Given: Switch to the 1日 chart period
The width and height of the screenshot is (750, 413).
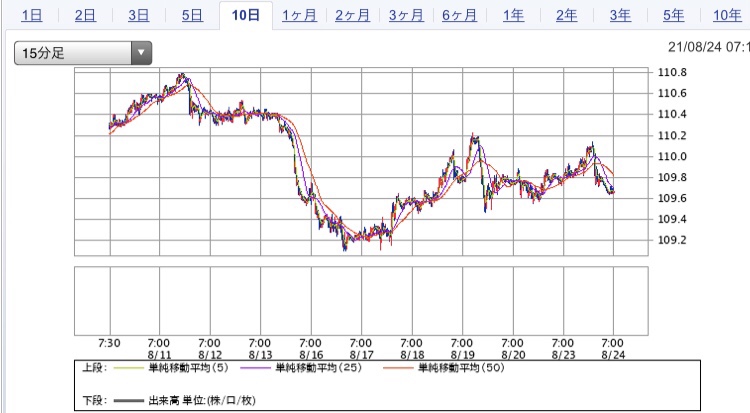Looking at the screenshot, I should [32, 15].
